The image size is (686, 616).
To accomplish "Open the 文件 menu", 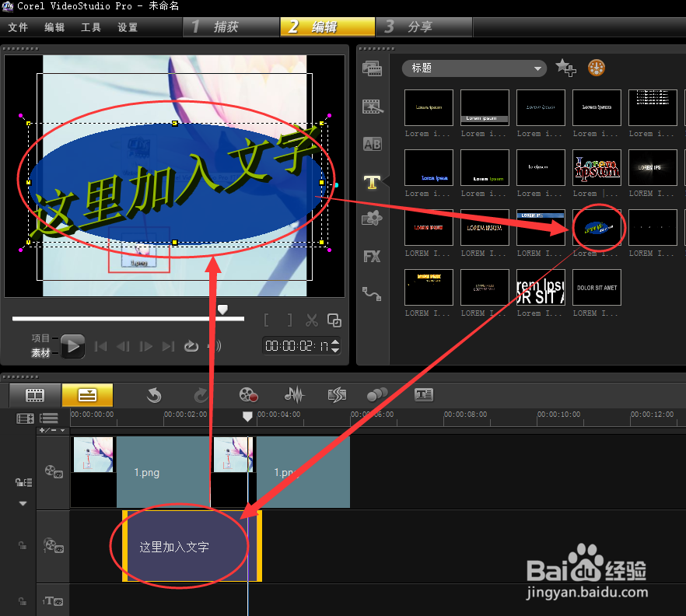I will [x=18, y=27].
